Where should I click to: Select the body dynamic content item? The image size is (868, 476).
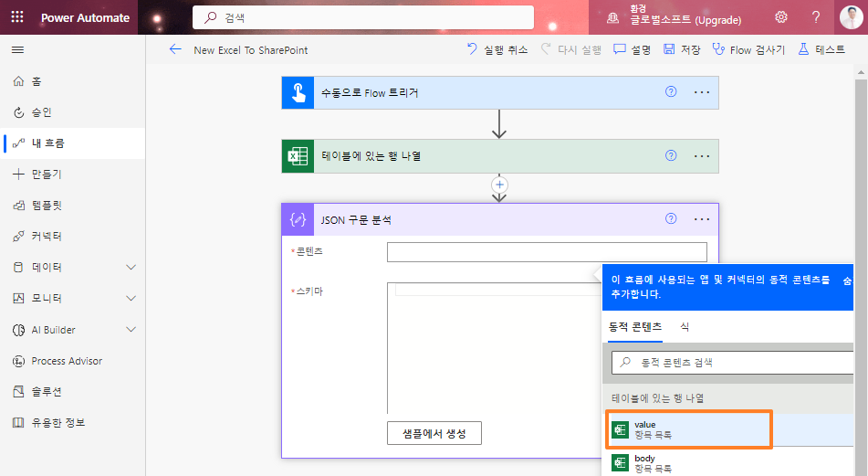728,462
